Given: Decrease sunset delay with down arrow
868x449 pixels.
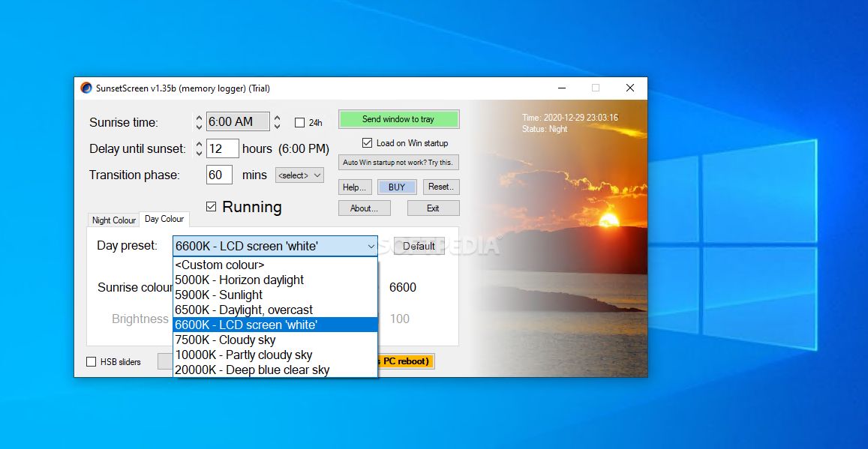Looking at the screenshot, I should pos(199,153).
